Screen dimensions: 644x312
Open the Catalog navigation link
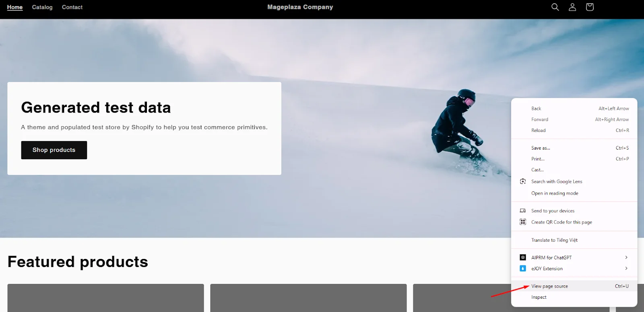click(x=42, y=7)
